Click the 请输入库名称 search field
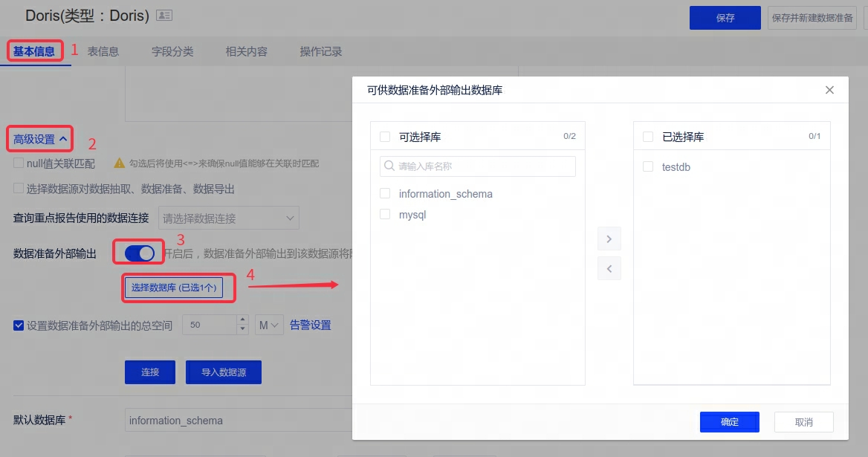 483,166
